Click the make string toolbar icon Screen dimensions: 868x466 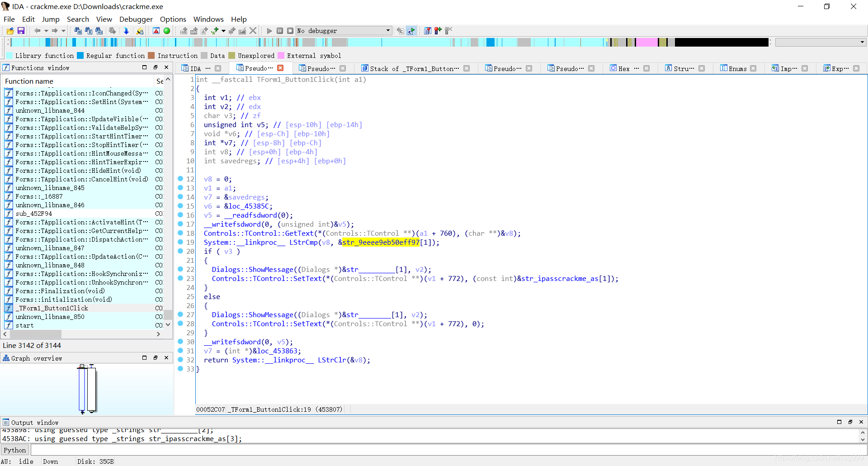tap(204, 31)
